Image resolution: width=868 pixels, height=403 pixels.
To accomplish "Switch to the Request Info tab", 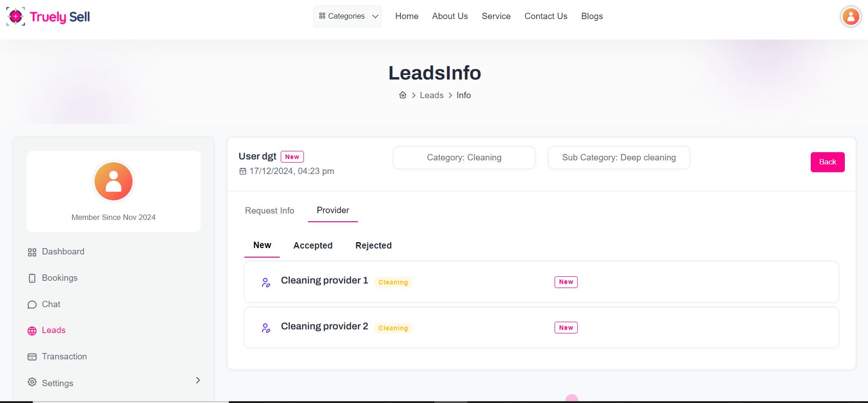I will coord(269,211).
